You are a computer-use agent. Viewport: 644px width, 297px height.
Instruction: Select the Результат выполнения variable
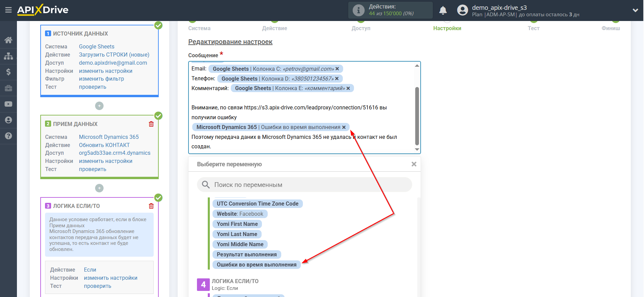pos(247,254)
